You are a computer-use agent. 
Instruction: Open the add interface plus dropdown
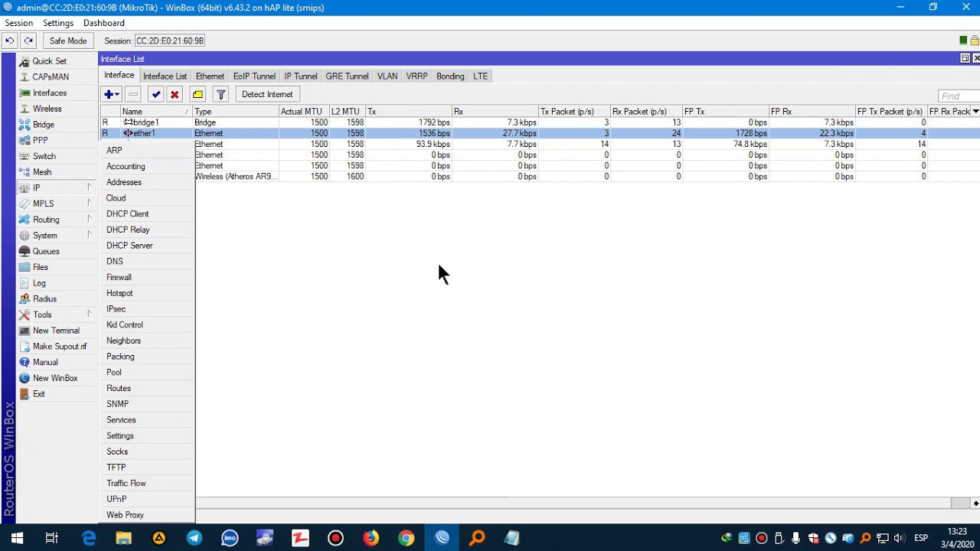111,94
